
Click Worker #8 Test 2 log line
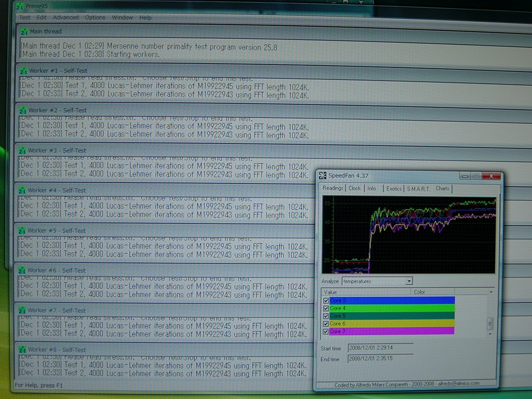(162, 374)
